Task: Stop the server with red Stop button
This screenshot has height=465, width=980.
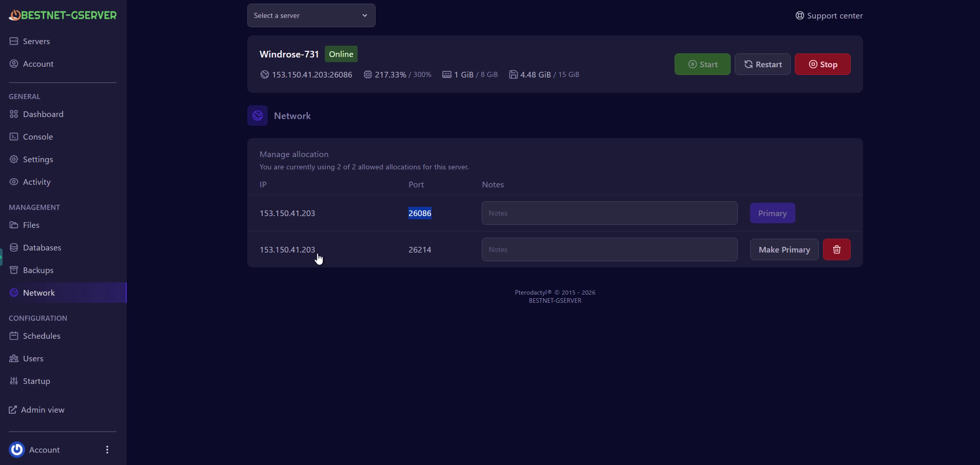Action: 822,64
